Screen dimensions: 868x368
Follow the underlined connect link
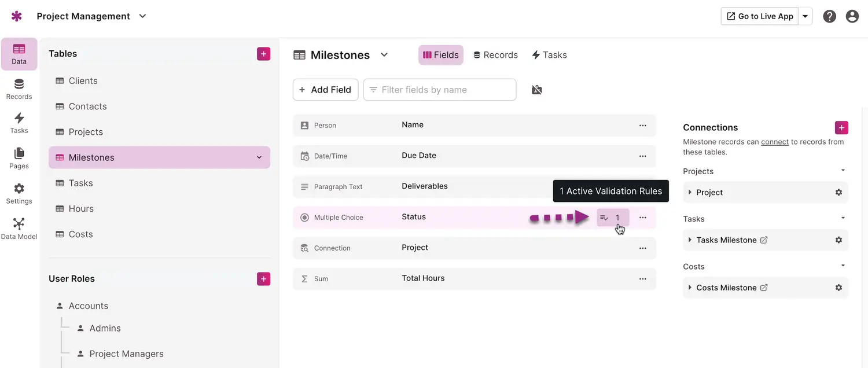pos(775,142)
